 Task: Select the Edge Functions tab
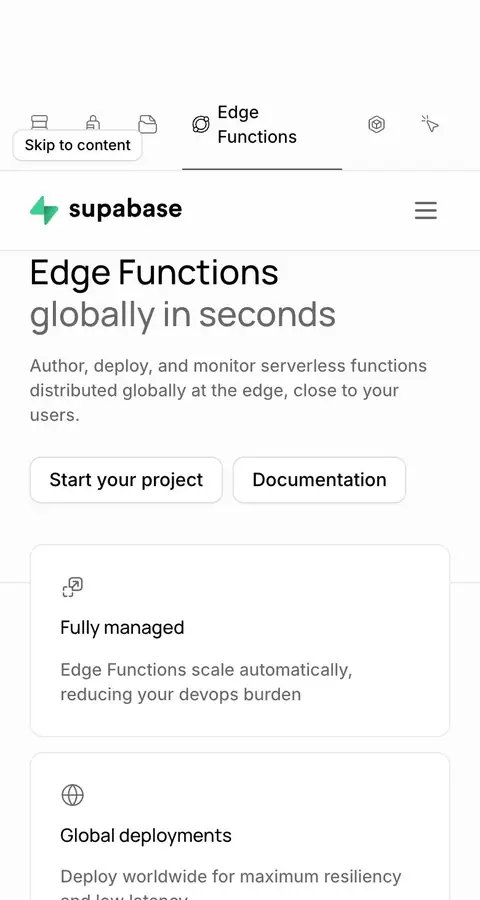pos(262,125)
